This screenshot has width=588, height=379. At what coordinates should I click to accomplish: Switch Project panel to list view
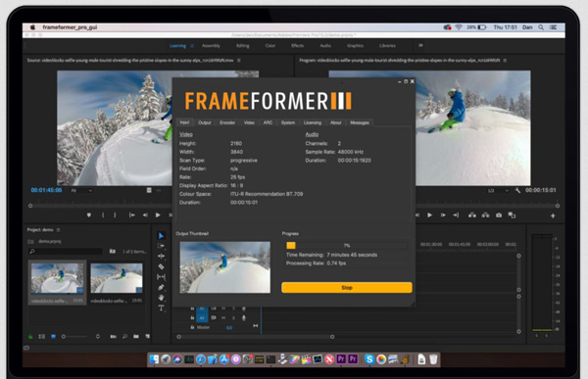41,337
